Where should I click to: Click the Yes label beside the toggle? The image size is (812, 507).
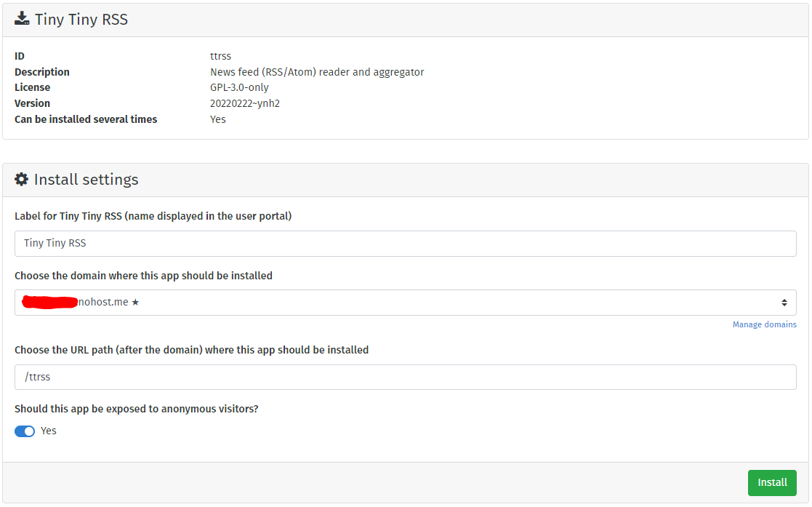pyautogui.click(x=49, y=431)
